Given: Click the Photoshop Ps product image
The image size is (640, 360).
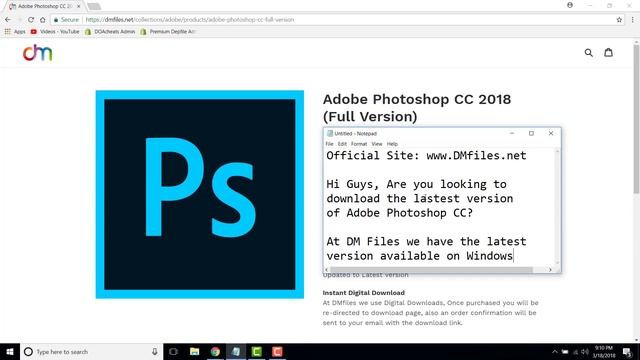Looking at the screenshot, I should (200, 194).
